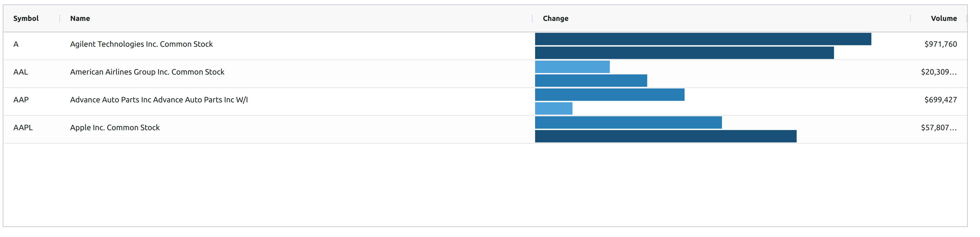Select the AAPL symbol cell
Image resolution: width=980 pixels, height=237 pixels.
tap(23, 128)
